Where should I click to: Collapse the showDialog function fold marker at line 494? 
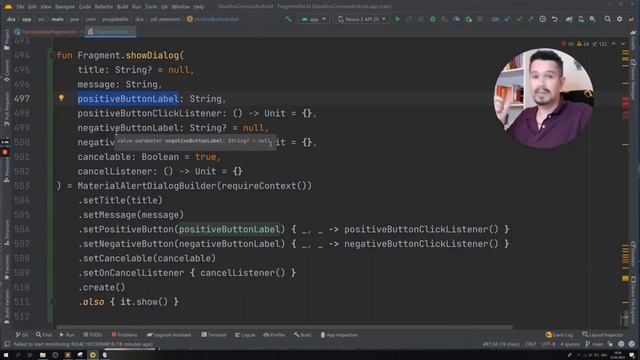pyautogui.click(x=51, y=55)
